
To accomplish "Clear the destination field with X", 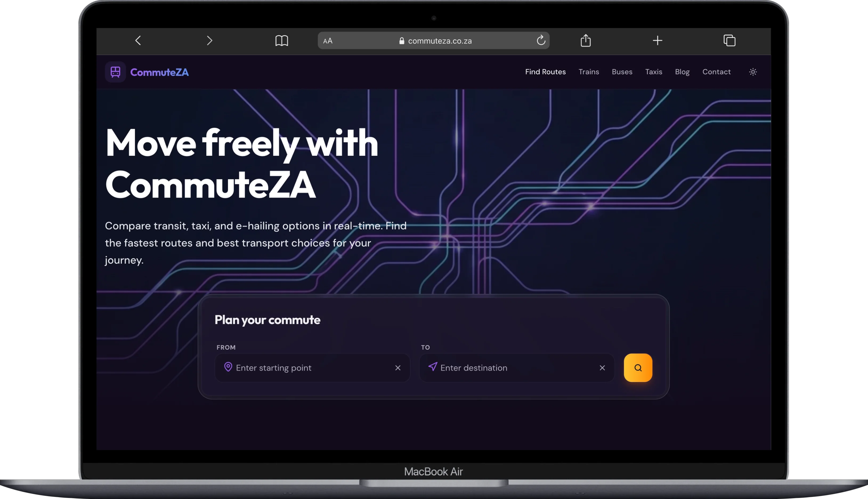I will coord(602,368).
